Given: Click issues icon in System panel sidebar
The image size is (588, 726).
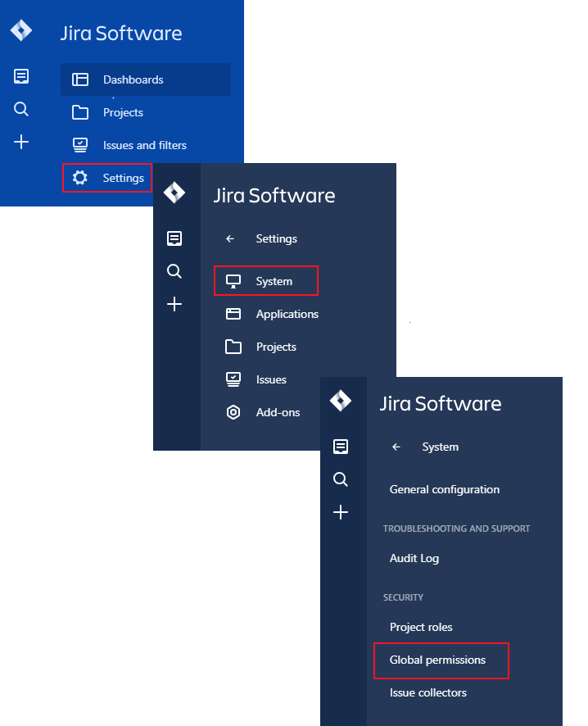Looking at the screenshot, I should tap(341, 447).
